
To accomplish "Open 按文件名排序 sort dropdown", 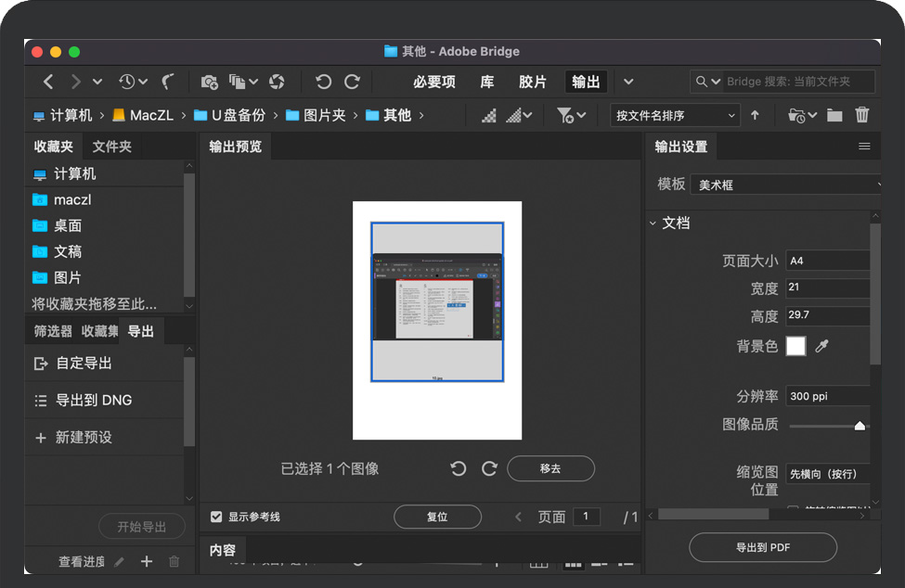I will [675, 115].
